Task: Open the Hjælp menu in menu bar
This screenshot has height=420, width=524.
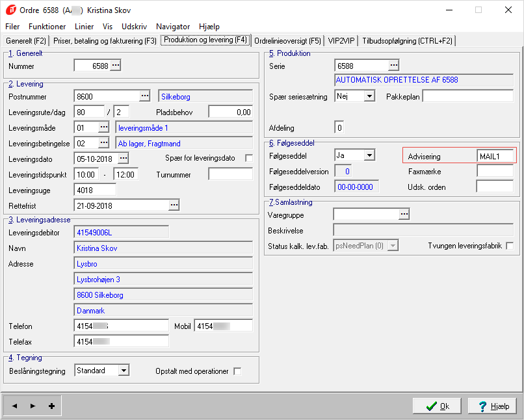Action: pyautogui.click(x=209, y=27)
